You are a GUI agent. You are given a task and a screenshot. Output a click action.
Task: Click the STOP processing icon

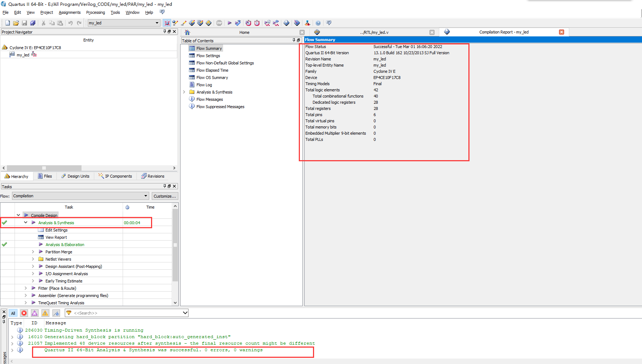219,23
